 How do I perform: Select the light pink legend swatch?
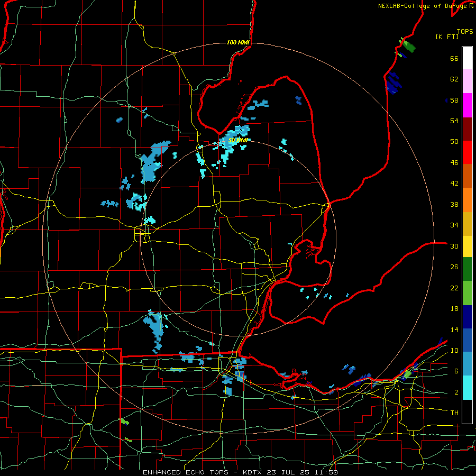[467, 81]
